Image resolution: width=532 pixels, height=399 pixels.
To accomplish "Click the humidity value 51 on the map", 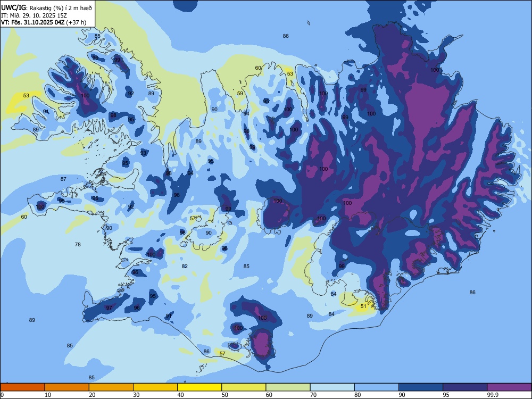I will [363, 306].
